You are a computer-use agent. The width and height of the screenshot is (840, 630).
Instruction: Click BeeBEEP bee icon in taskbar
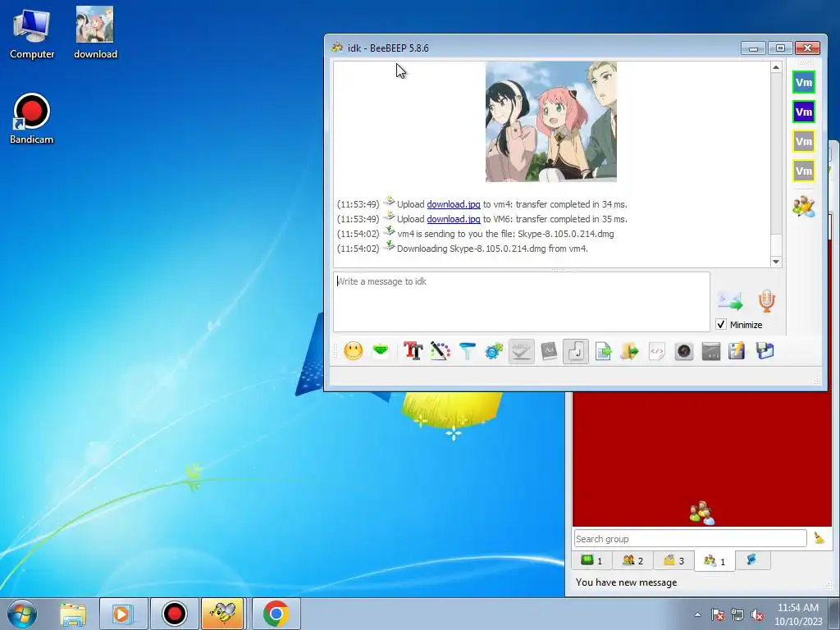tap(222, 614)
